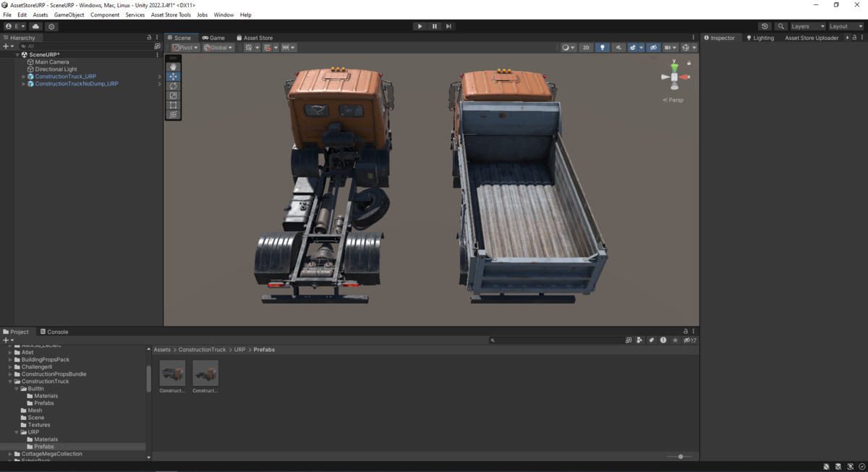This screenshot has width=868, height=472.
Task: Toggle scene audio
Action: pos(619,47)
